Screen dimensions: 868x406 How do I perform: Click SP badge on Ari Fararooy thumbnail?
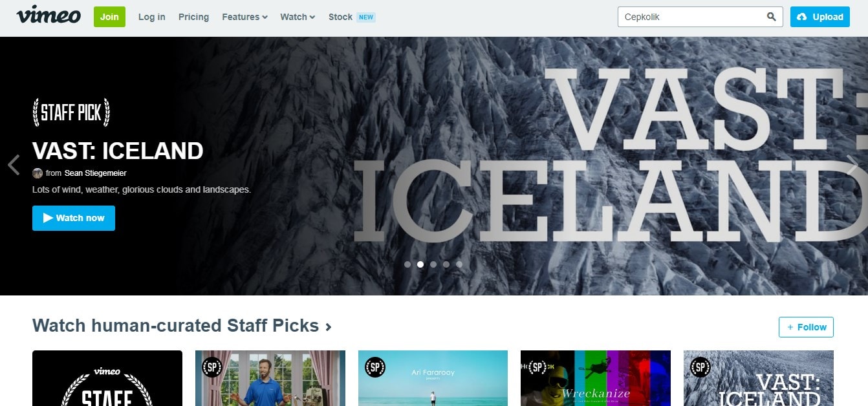coord(375,368)
